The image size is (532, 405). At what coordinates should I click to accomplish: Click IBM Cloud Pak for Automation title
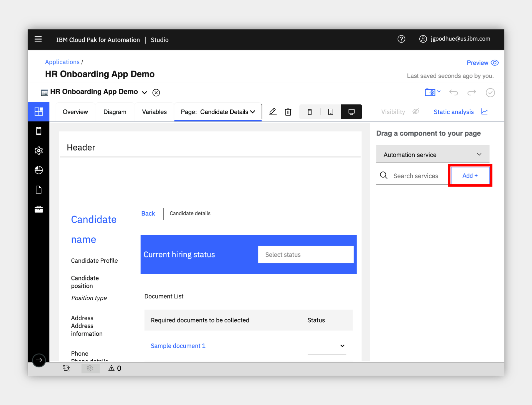(x=98, y=40)
